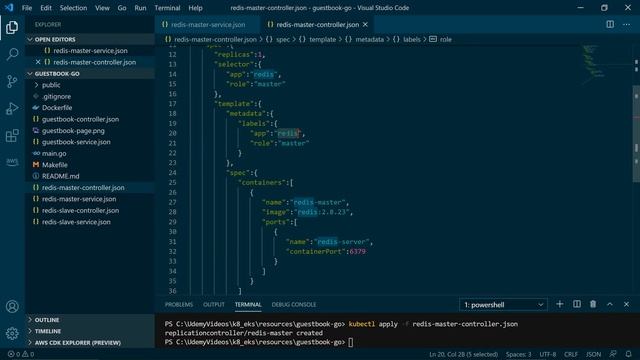Open the Accounts menu icon
640x360 pixels.
[x=12, y=307]
